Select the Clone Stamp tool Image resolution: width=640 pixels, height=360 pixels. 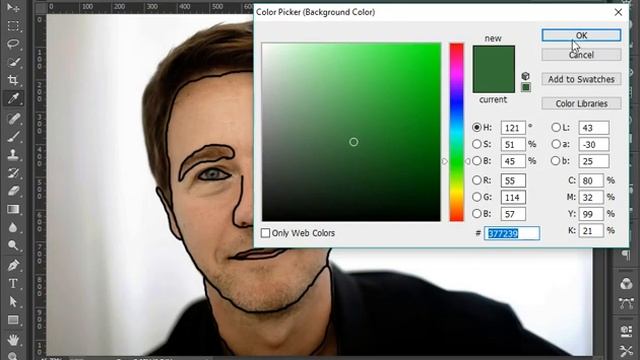[13, 155]
